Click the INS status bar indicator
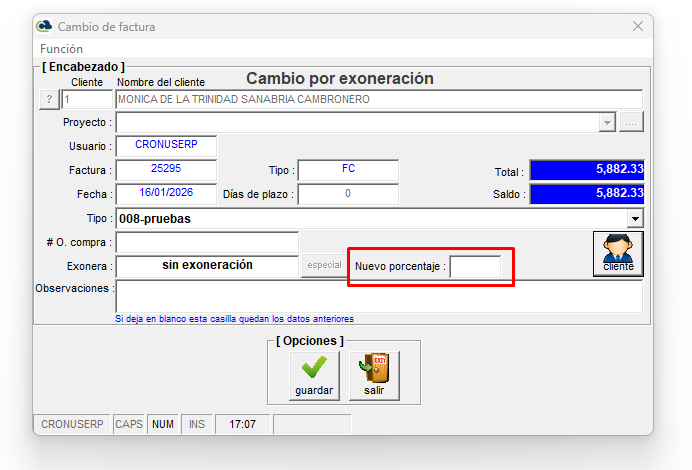The height and width of the screenshot is (470, 692). [197, 424]
